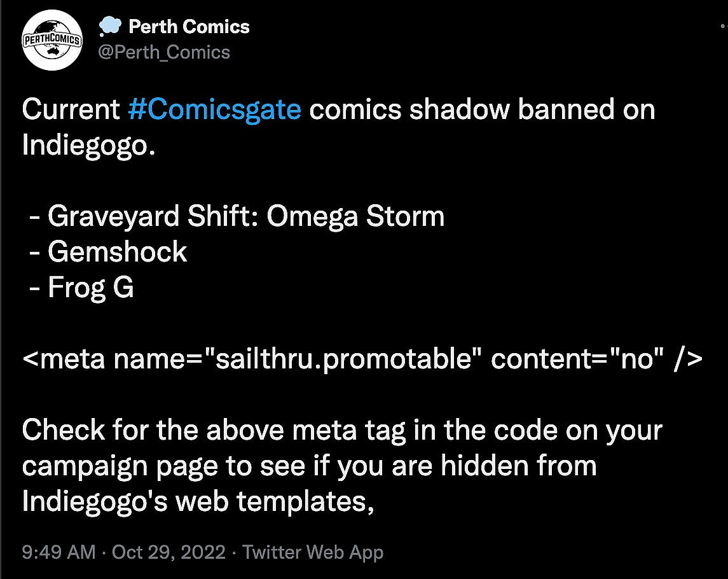728x579 pixels.
Task: Click the Oct 29, 2022 date
Action: pyautogui.click(x=168, y=552)
